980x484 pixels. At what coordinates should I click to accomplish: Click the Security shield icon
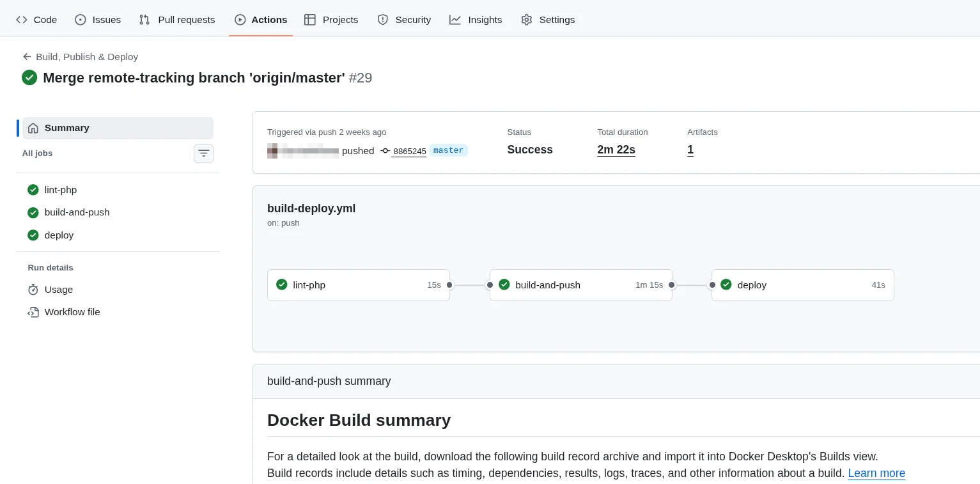[382, 20]
